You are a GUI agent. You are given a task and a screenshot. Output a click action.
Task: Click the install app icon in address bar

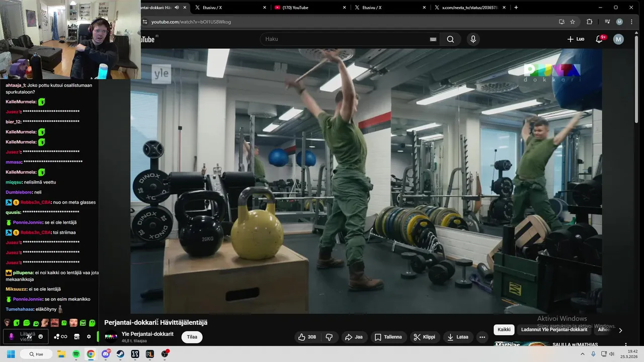coord(561,22)
